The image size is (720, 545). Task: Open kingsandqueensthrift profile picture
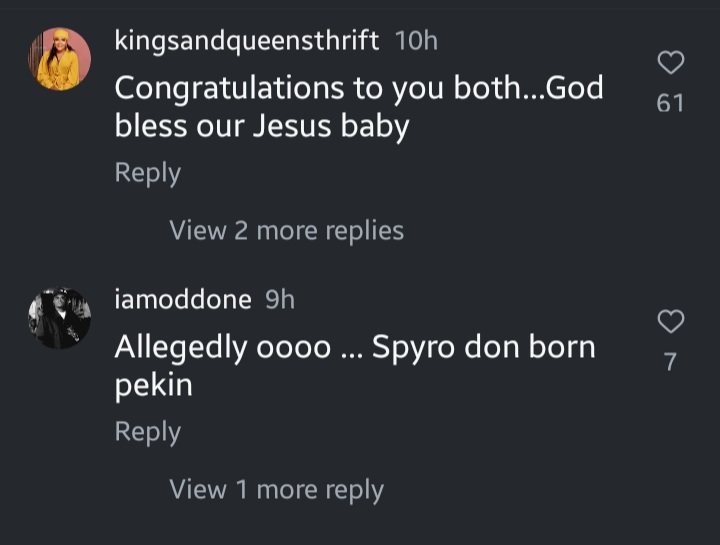[x=59, y=59]
